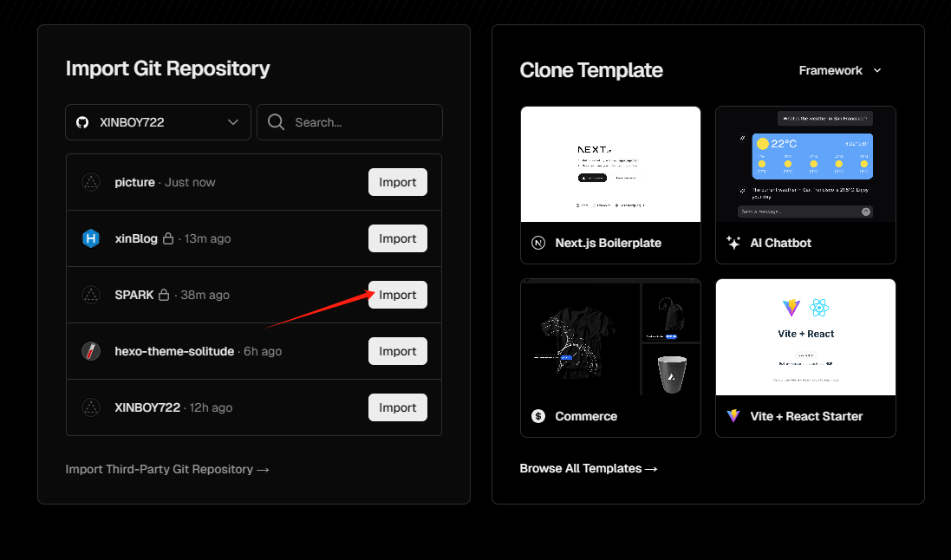Import the hexo-theme-solitude repository
Image resolution: width=951 pixels, height=560 pixels.
[398, 351]
